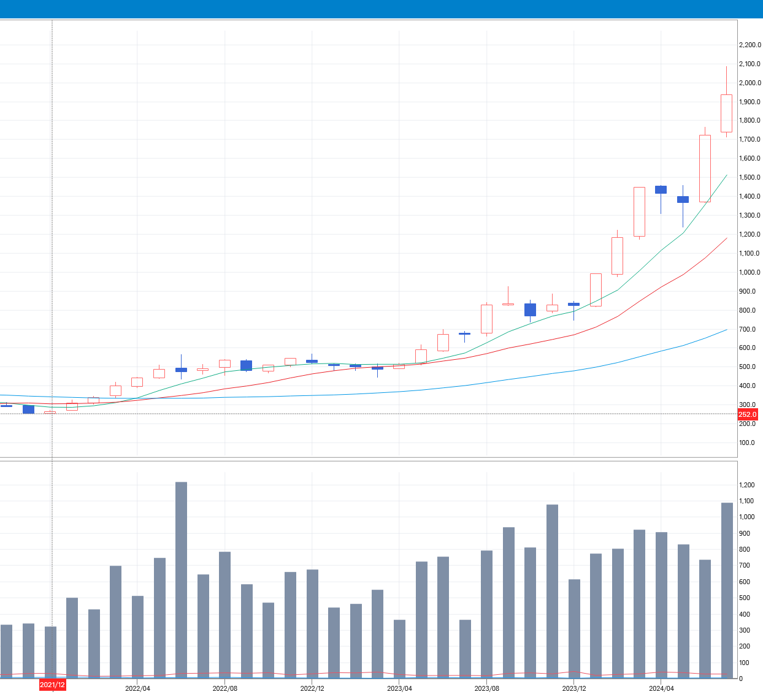
Task: Click the 500.0 price axis label
Action: tap(747, 367)
